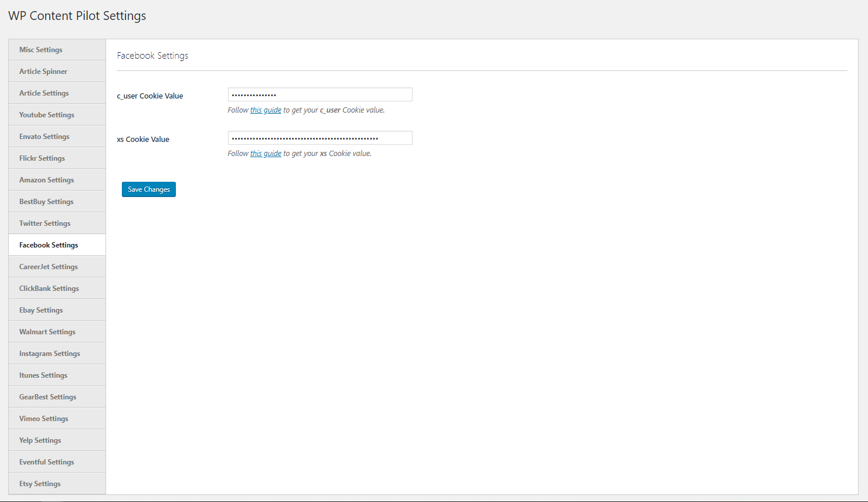Switch to the Misc Settings tab
This screenshot has width=868, height=502.
tap(39, 49)
